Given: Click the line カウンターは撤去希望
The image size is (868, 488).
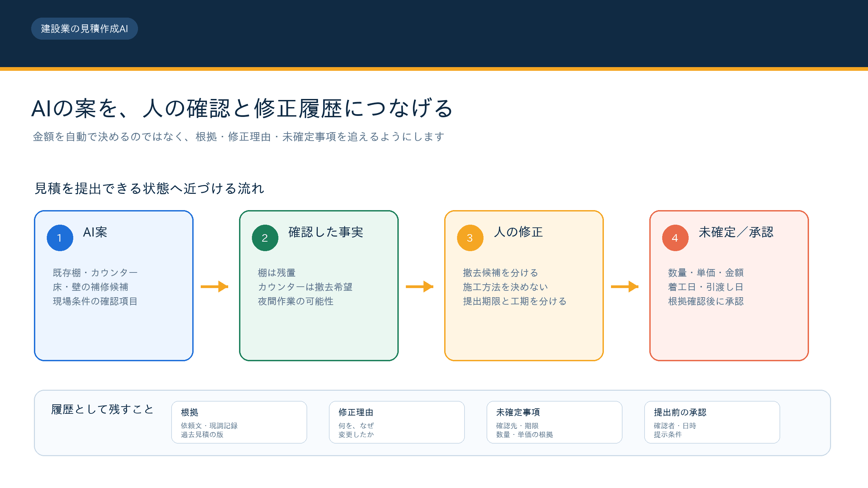Looking at the screenshot, I should click(x=305, y=287).
